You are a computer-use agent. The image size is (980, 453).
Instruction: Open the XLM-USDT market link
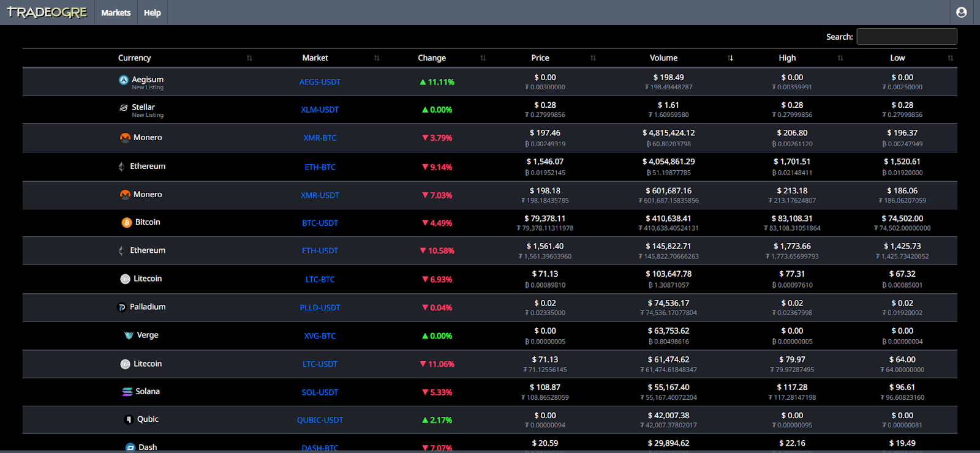[320, 110]
